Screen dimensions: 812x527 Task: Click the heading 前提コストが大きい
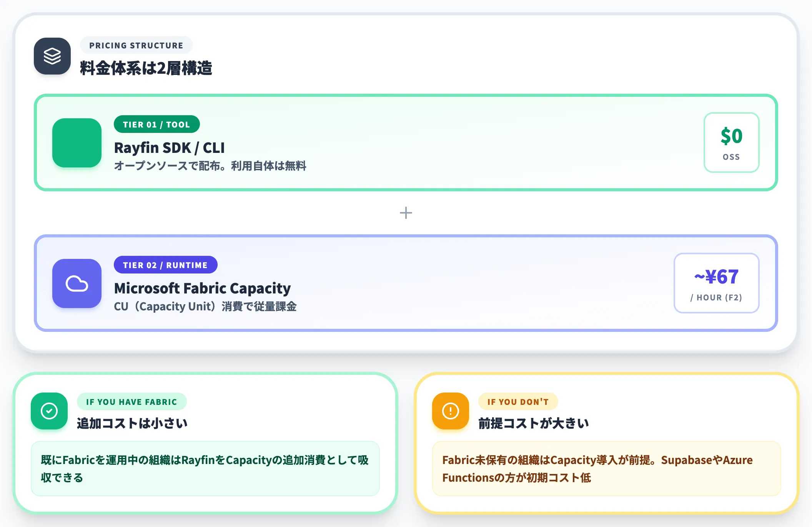tap(534, 423)
